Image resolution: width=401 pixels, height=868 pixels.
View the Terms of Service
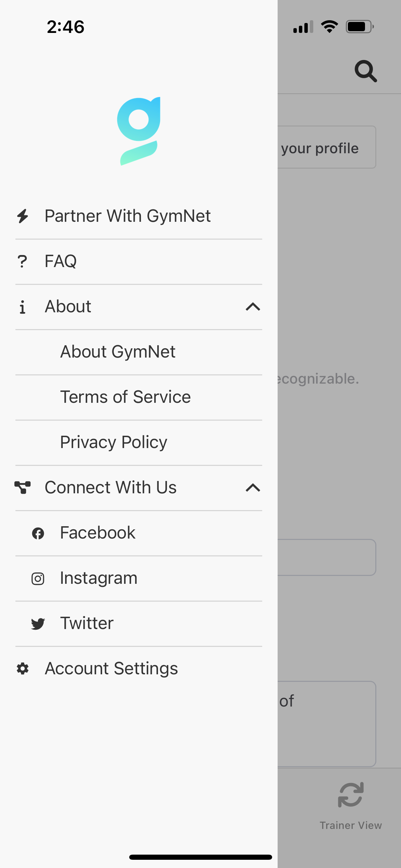tap(139, 397)
